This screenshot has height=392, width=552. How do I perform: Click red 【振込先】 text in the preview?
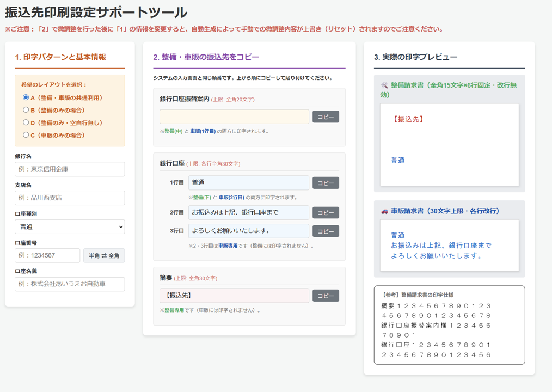coord(408,119)
